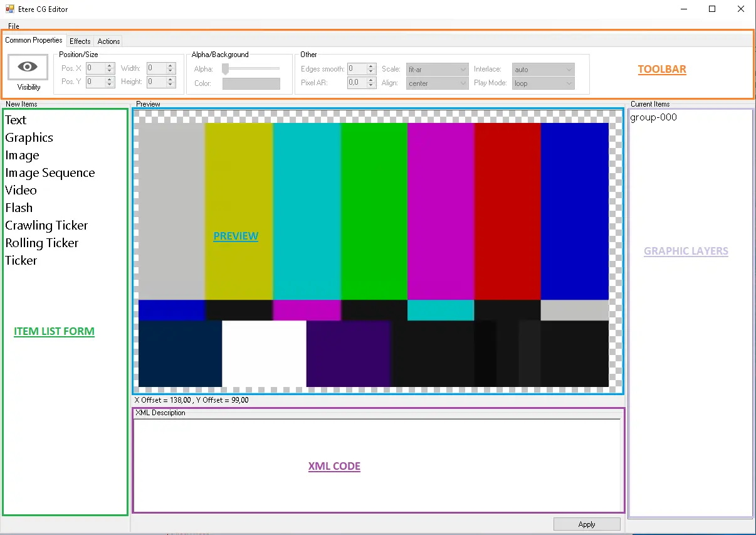Open the Play Mode dropdown showing loop
Screen dimensions: 756x535
click(x=543, y=83)
